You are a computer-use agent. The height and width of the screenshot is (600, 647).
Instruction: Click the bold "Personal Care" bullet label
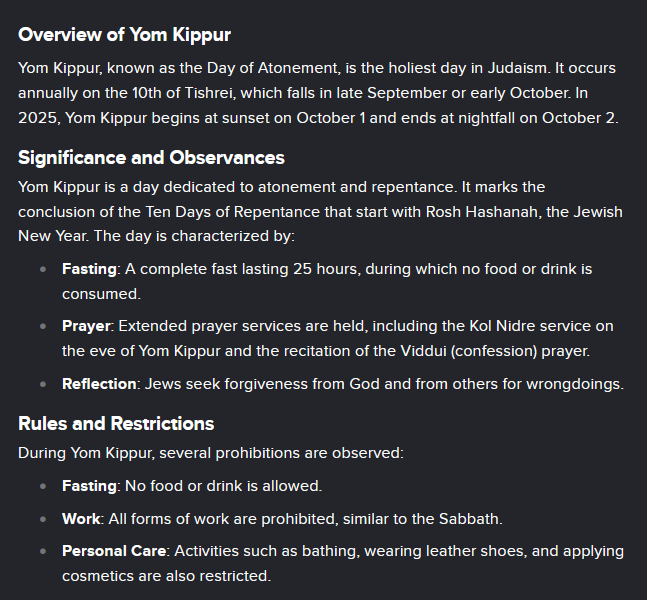click(x=115, y=551)
